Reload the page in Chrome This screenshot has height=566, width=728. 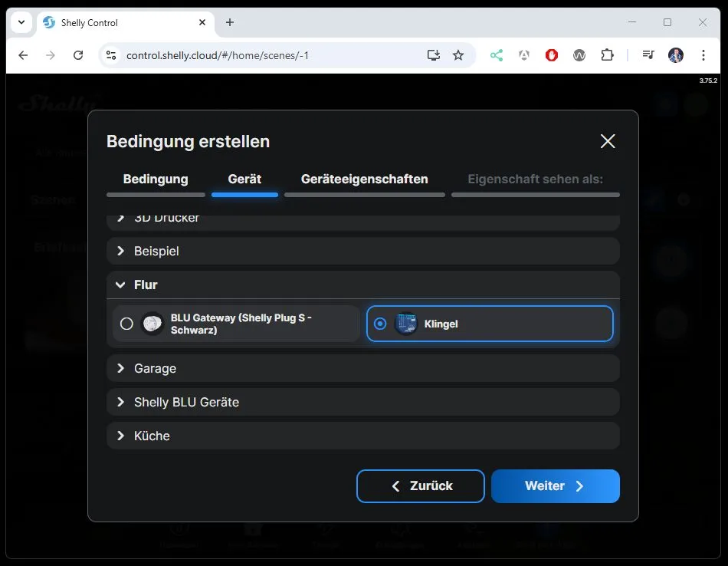click(78, 55)
